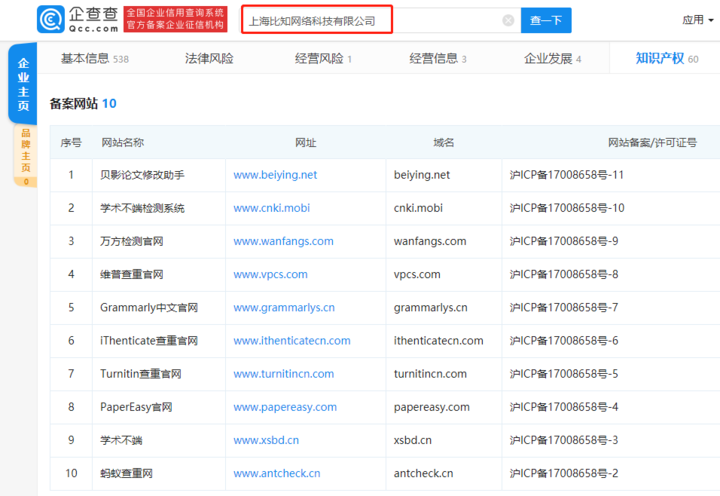Go to the 企业发展 tab
The image size is (720, 496).
(552, 58)
